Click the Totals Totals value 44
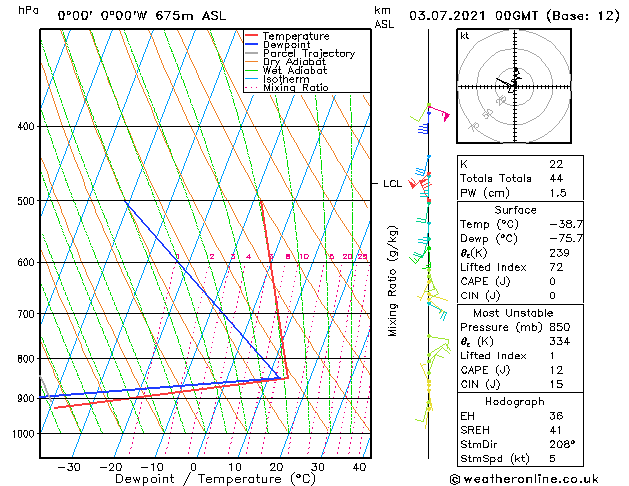Viewport: 629px width, 486px height. click(556, 178)
